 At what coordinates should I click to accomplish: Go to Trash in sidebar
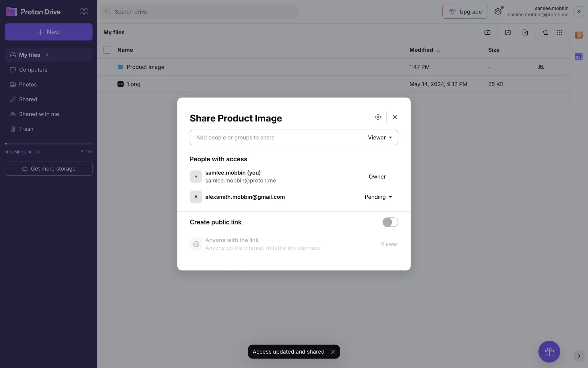[x=26, y=129]
